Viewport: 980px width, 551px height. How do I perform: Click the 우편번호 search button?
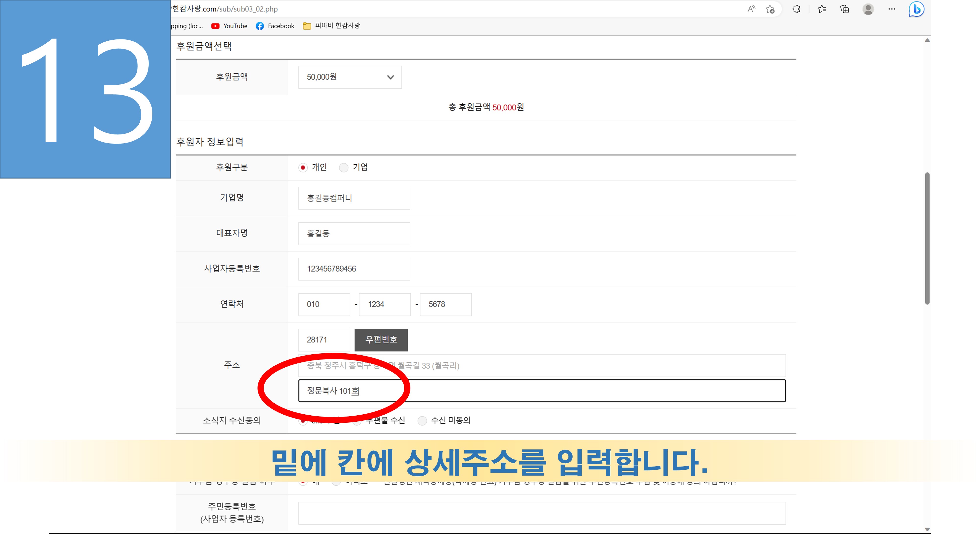(381, 340)
